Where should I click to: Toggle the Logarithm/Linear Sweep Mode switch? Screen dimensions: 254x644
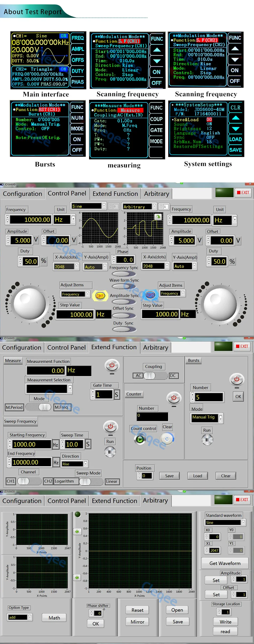coord(91,481)
